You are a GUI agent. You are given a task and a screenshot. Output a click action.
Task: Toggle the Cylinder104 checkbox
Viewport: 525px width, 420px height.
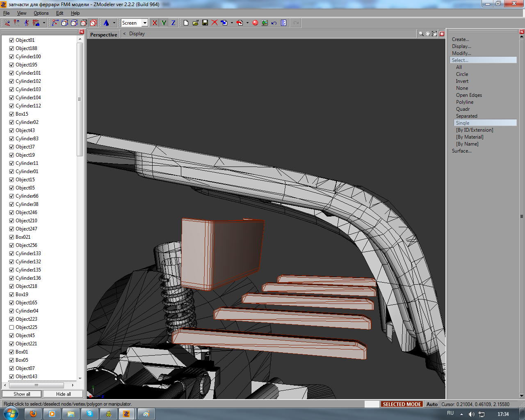click(x=11, y=98)
